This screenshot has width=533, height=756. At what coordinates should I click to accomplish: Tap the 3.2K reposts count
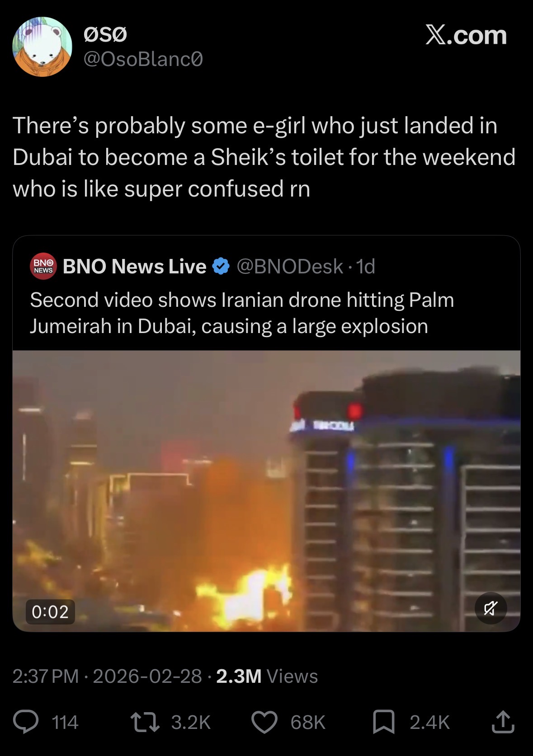(x=191, y=722)
